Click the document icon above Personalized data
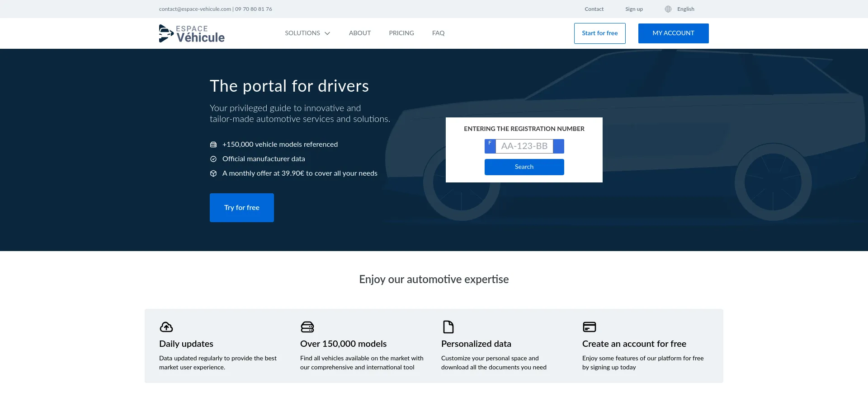Viewport: 868px width, 401px height. click(448, 326)
